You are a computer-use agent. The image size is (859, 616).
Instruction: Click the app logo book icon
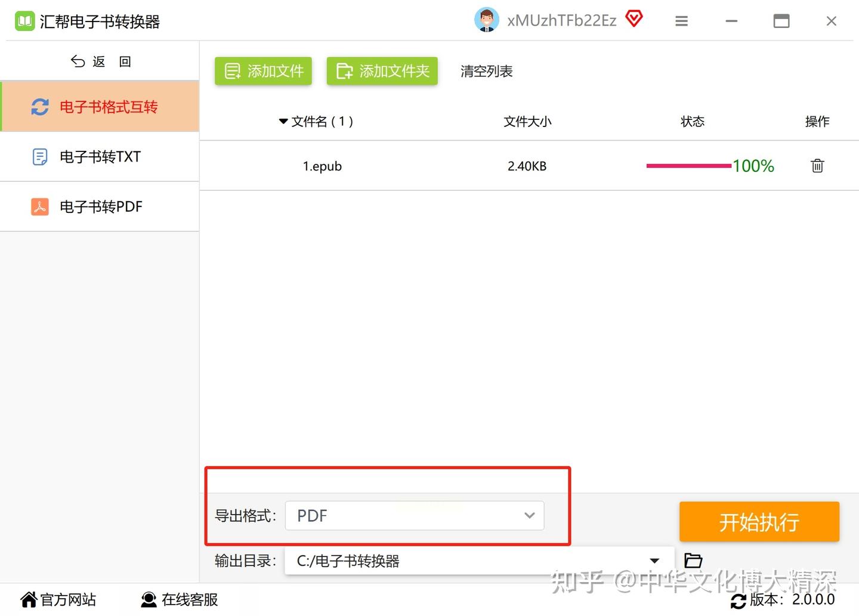24,20
